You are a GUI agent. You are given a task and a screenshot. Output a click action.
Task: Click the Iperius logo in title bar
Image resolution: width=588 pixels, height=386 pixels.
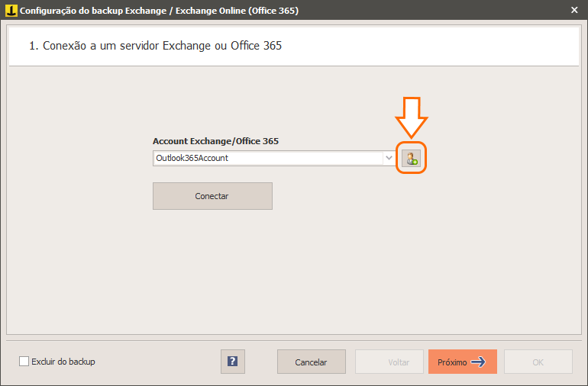pyautogui.click(x=11, y=10)
